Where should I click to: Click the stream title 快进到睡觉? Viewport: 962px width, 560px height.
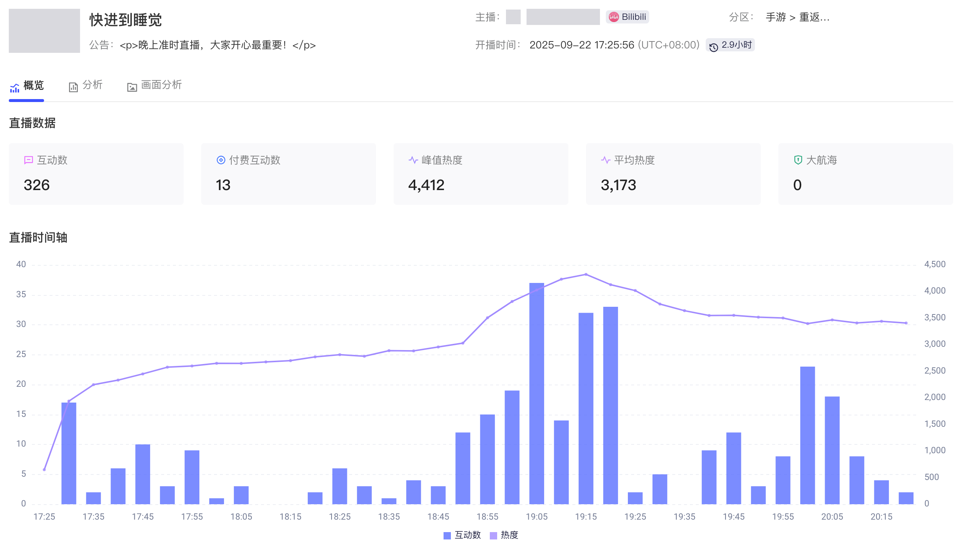[x=126, y=20]
